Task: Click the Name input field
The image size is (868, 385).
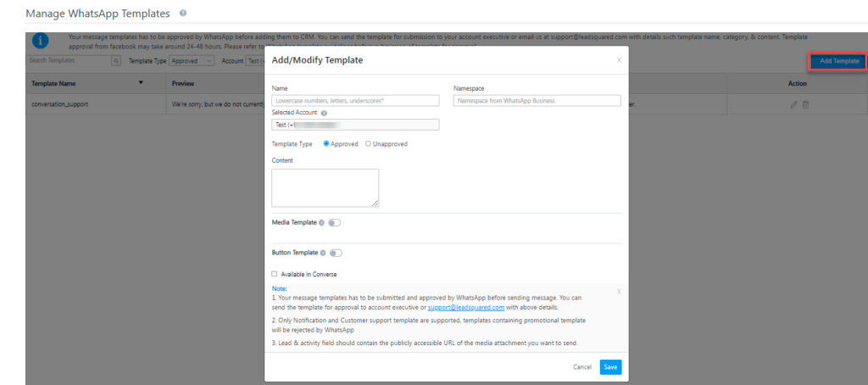Action: pos(355,100)
